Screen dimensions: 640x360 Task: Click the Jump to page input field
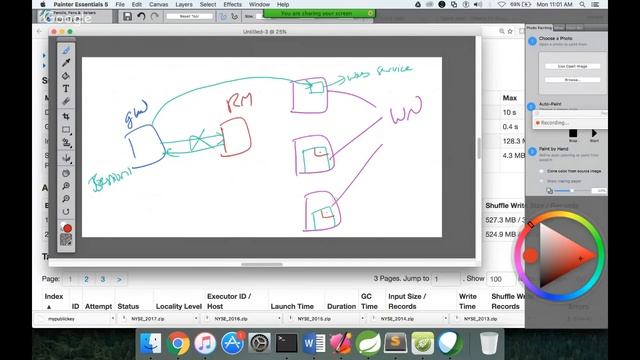pos(445,279)
